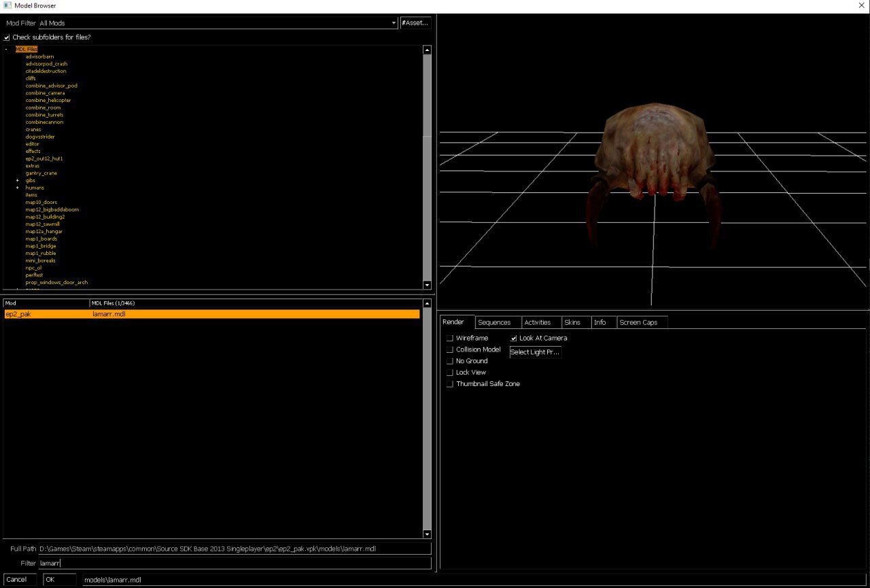Viewport: 870px width, 588px height.
Task: Select the cliffs folder
Action: (x=31, y=78)
